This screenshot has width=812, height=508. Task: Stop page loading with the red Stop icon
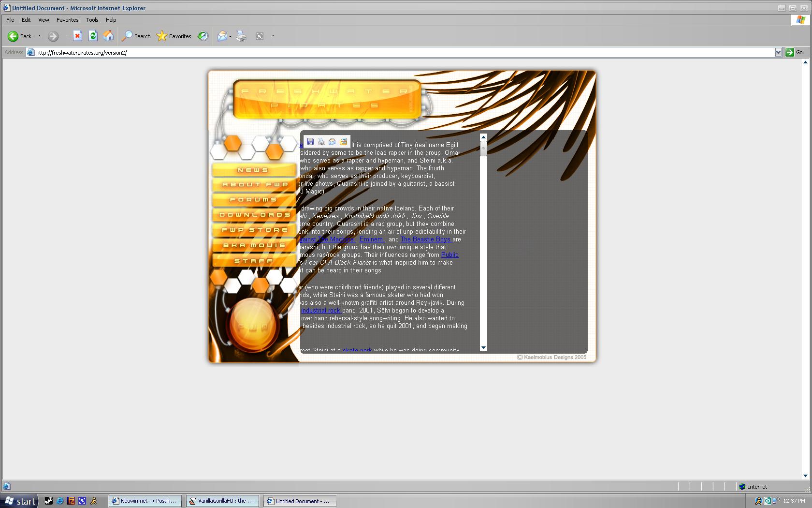click(77, 36)
